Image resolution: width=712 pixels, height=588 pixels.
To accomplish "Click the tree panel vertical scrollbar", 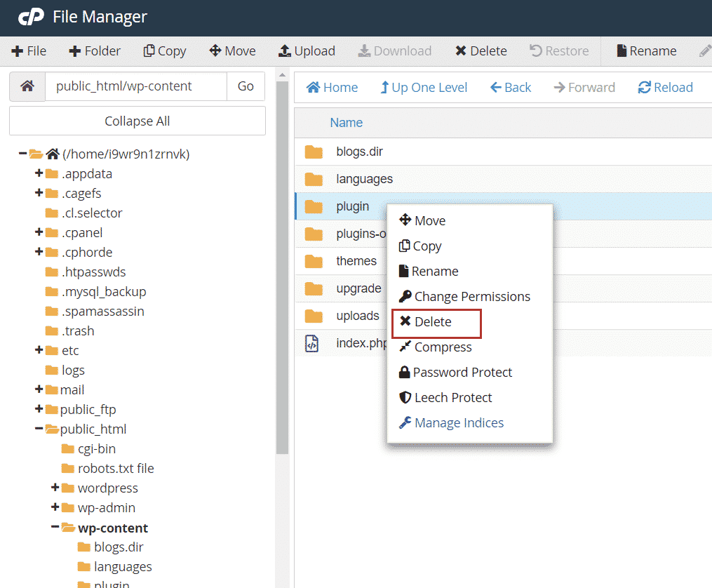I will 282,268.
